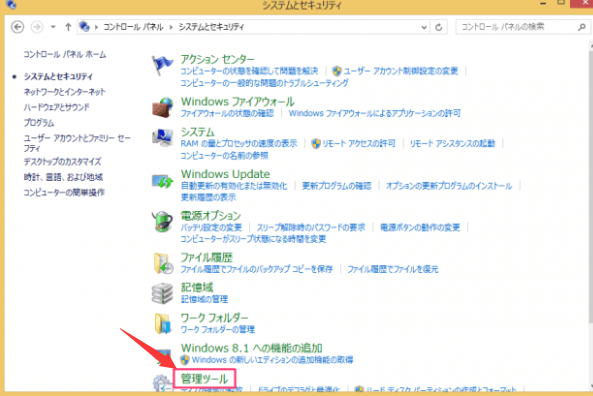Image resolution: width=593 pixels, height=396 pixels.
Task: Refresh the control panel view
Action: [x=439, y=27]
